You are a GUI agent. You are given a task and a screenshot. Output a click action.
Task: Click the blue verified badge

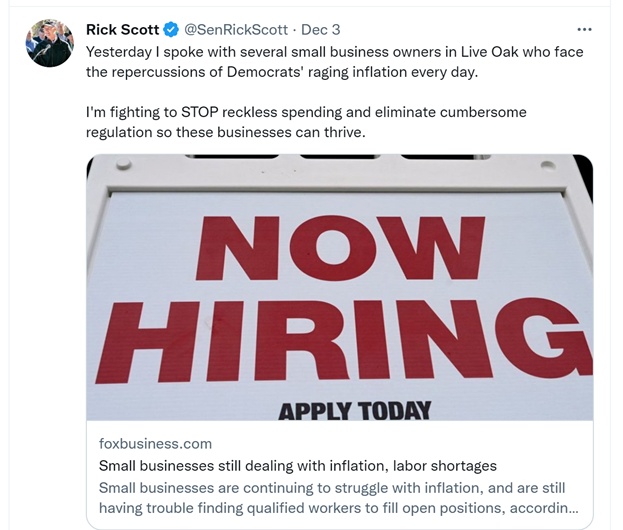pos(172,30)
